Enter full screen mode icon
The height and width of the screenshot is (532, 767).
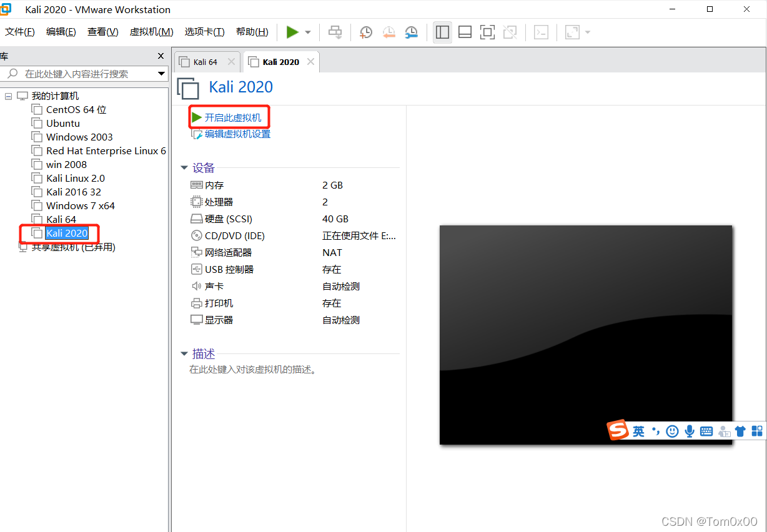point(487,32)
